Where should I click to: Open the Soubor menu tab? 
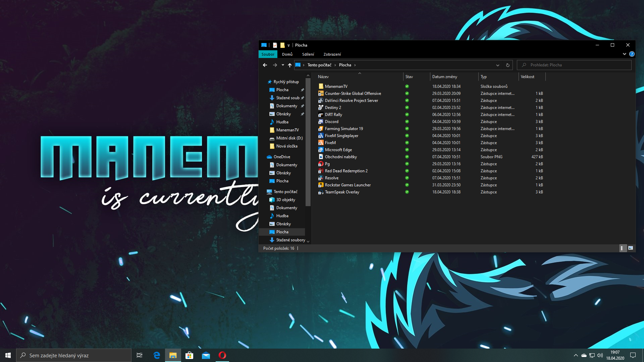[268, 54]
